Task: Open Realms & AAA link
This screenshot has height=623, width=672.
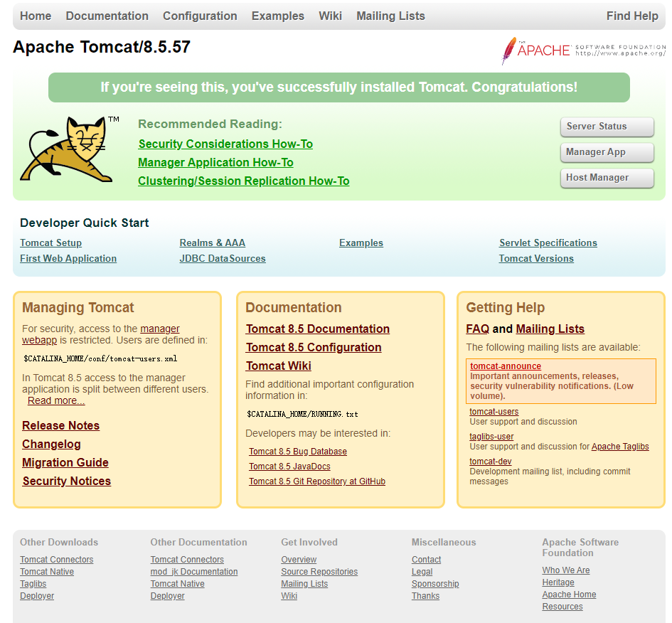Action: [212, 243]
